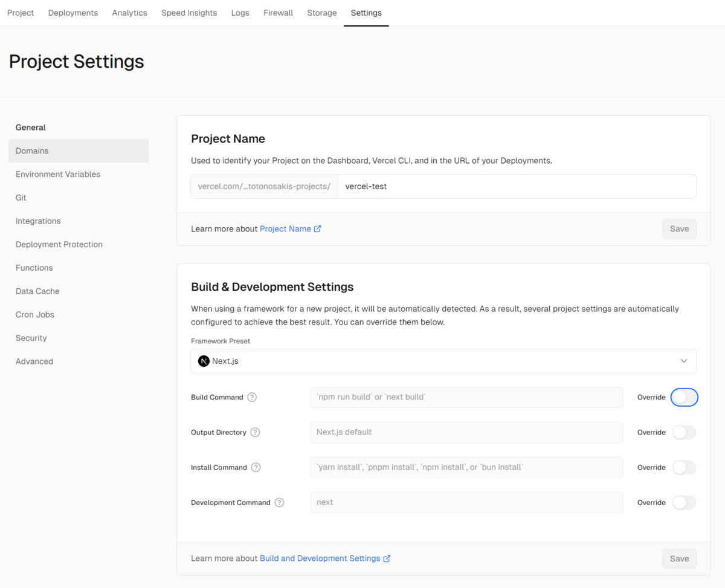The height and width of the screenshot is (588, 725).
Task: Click the Build Command input field
Action: pyautogui.click(x=466, y=397)
